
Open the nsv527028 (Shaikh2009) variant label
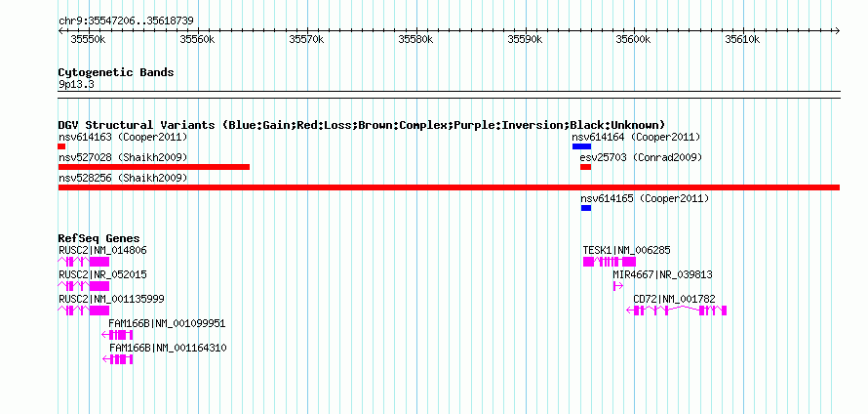pyautogui.click(x=123, y=158)
